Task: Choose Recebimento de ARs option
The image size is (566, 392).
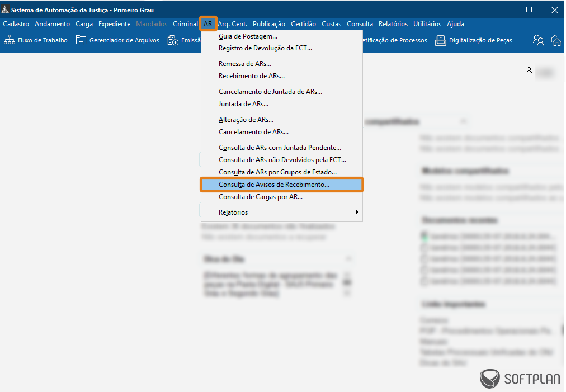Action: point(282,76)
